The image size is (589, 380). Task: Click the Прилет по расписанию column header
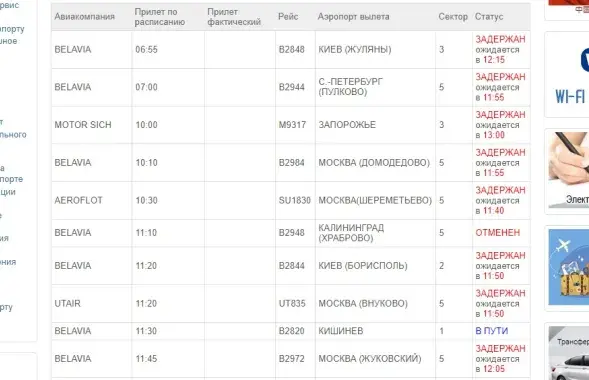(160, 17)
